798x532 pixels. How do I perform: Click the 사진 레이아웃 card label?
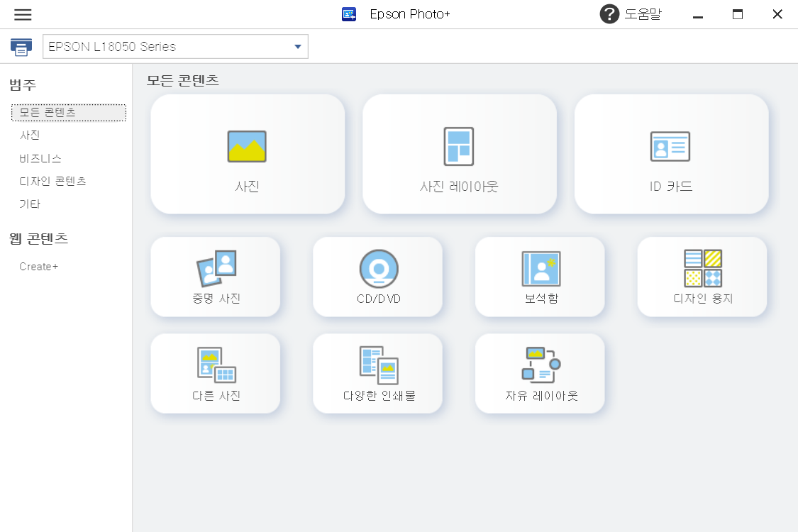click(x=458, y=187)
